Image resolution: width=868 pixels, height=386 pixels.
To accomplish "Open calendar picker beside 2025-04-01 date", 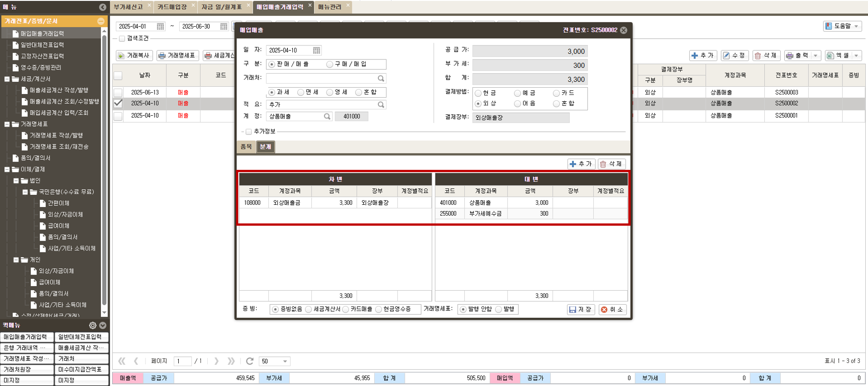I will [x=160, y=27].
